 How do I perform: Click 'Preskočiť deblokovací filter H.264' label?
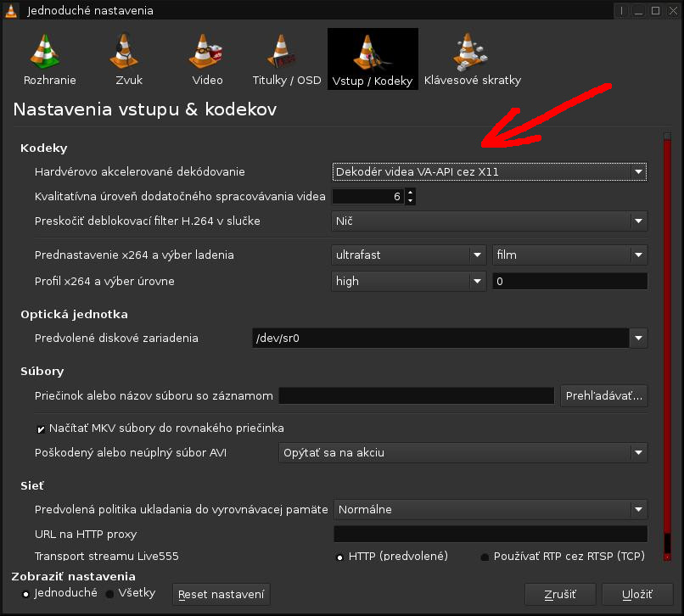pyautogui.click(x=147, y=221)
